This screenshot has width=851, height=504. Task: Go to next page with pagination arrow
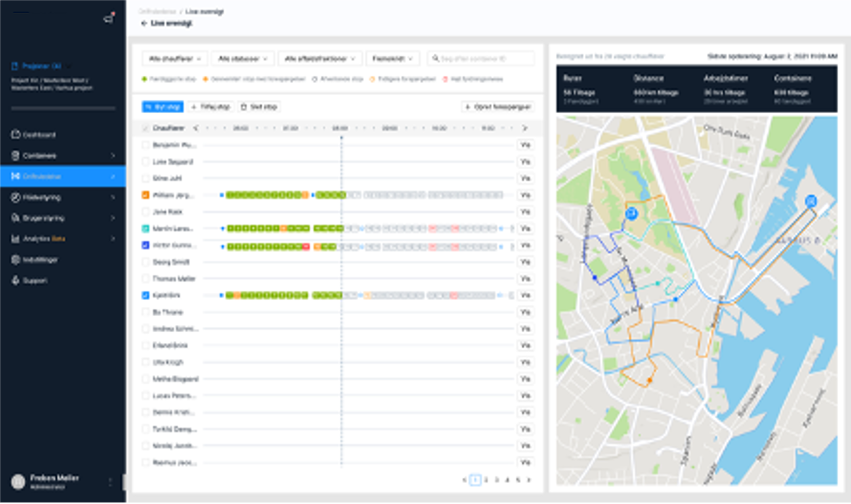coord(529,480)
